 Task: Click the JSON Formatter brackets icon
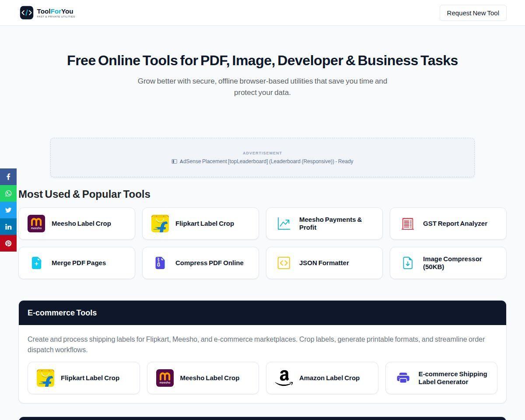pos(284,263)
